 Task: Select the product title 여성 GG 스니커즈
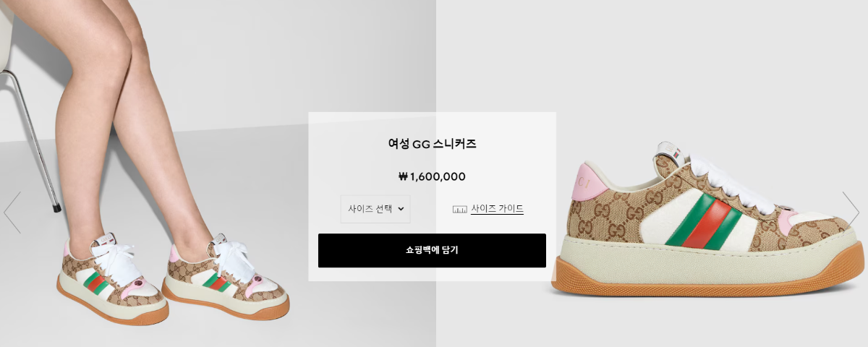click(x=432, y=144)
